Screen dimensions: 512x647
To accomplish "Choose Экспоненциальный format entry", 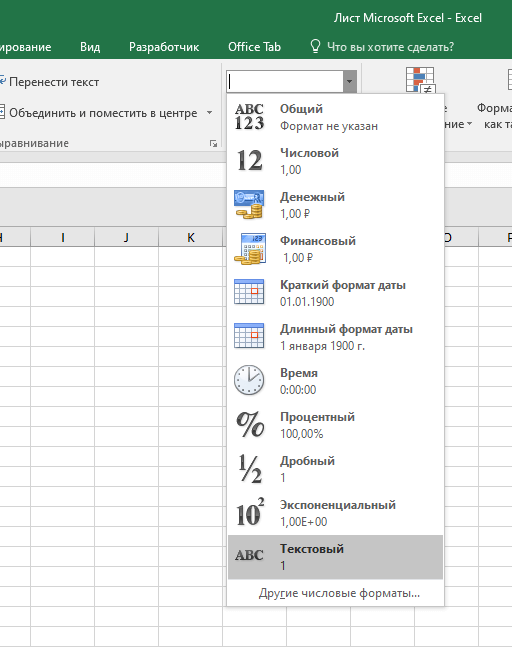I will click(x=335, y=512).
